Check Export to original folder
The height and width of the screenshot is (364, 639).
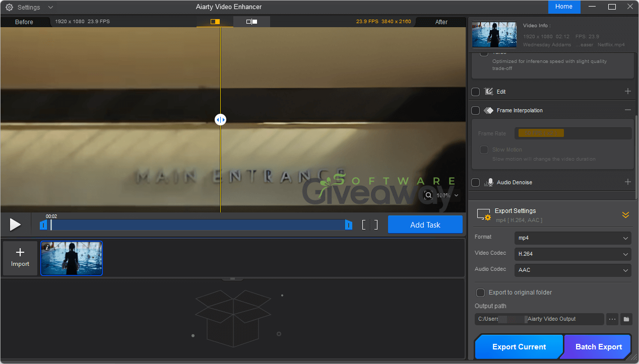coord(480,293)
